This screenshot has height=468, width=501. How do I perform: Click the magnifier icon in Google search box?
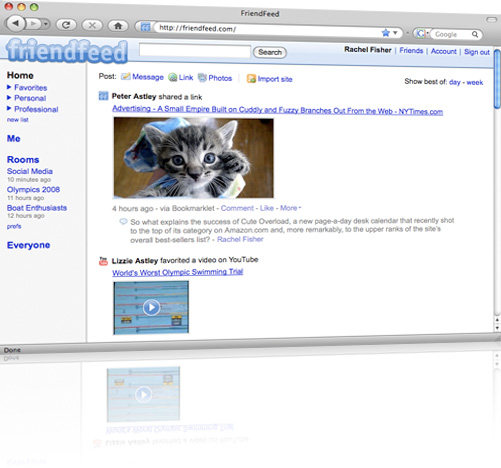[x=475, y=34]
